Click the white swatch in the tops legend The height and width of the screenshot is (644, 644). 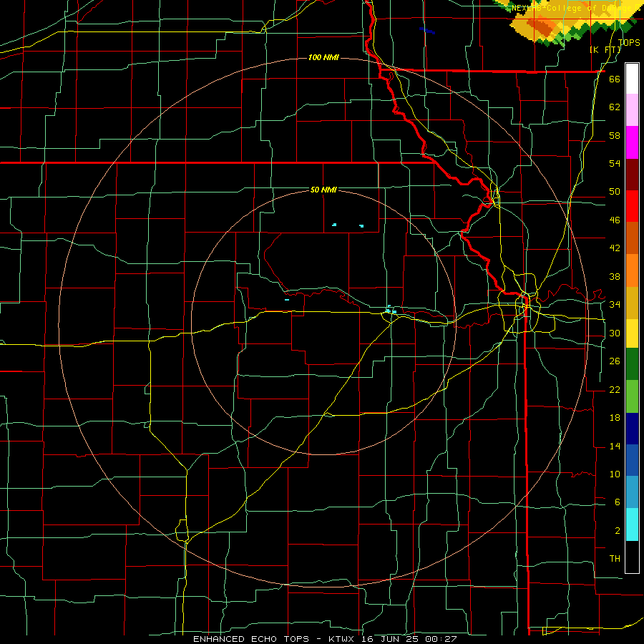pos(632,79)
